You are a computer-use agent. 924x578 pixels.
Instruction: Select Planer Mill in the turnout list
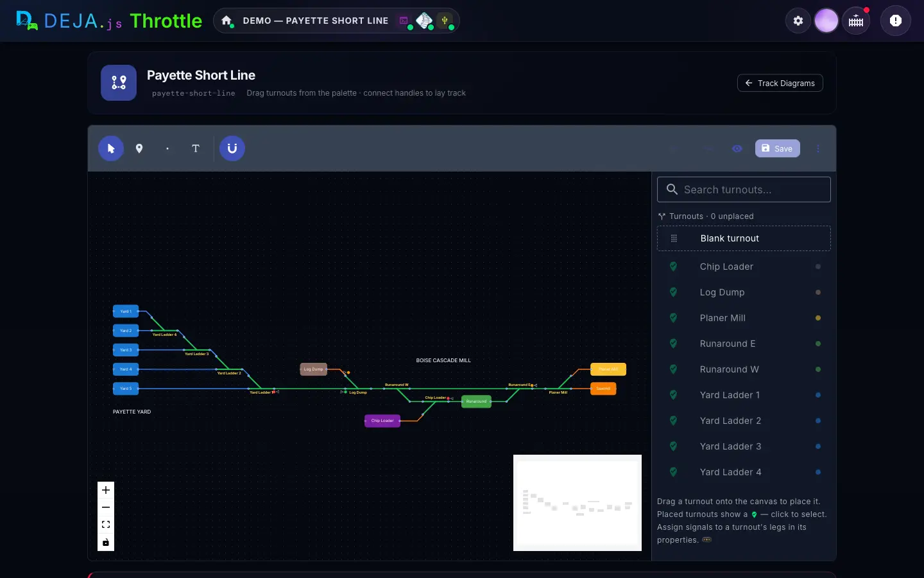point(744,318)
